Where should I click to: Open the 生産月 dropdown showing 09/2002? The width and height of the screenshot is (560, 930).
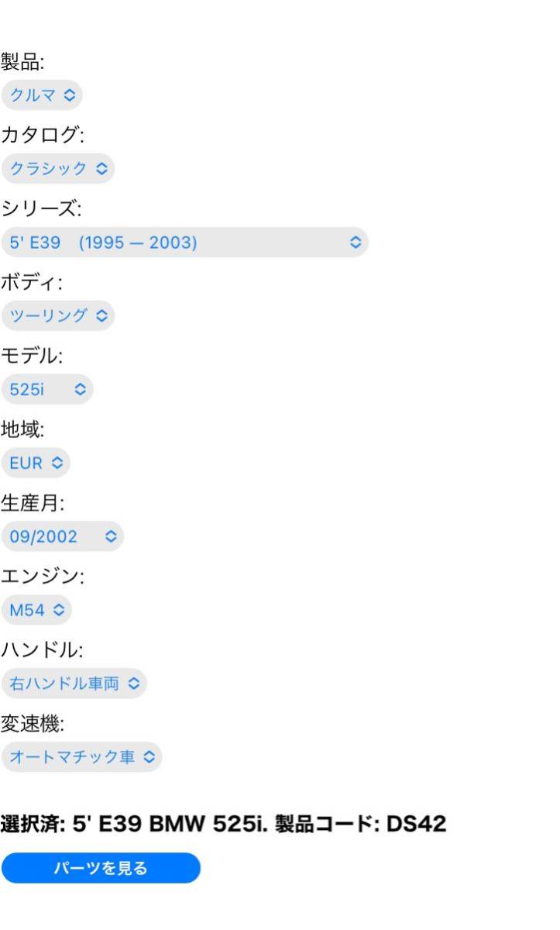coord(63,536)
